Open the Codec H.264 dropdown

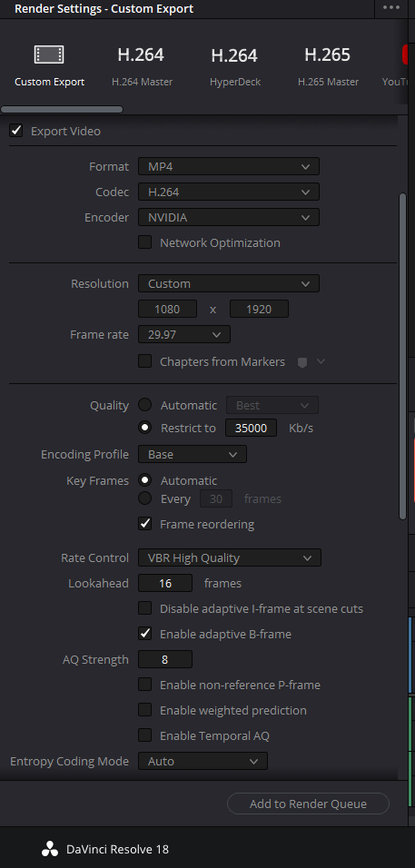pos(229,192)
